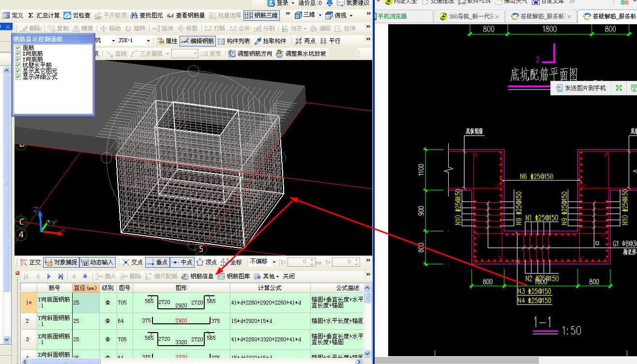Uncheck 显示其它图元 checkbox
Viewport: 637px width, 364px height.
point(18,71)
